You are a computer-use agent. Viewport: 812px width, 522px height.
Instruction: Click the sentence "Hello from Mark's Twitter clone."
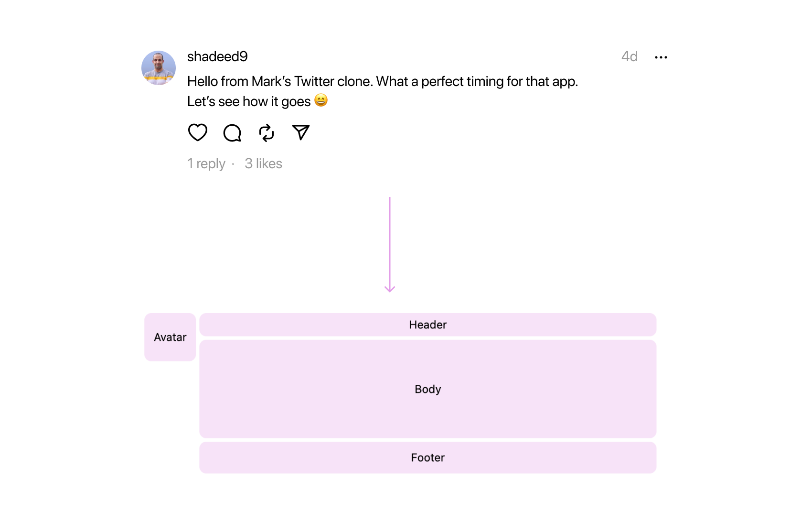280,81
